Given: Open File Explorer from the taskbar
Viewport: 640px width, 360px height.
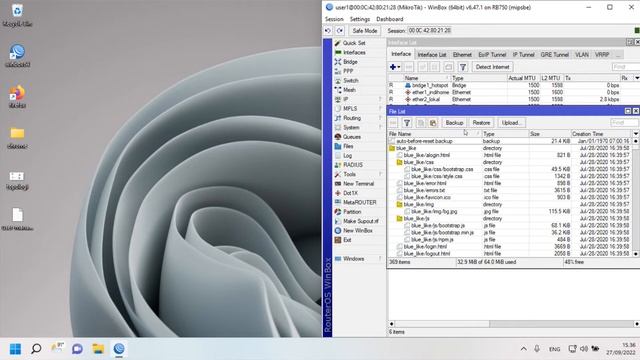Looking at the screenshot, I should 98,349.
